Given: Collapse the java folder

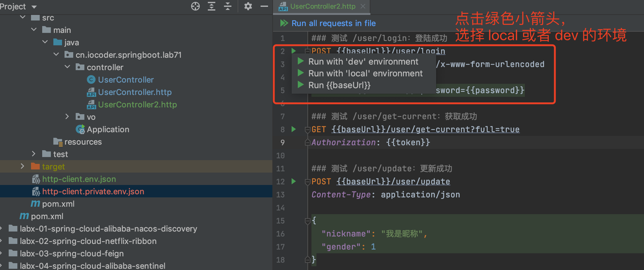Looking at the screenshot, I should (45, 42).
